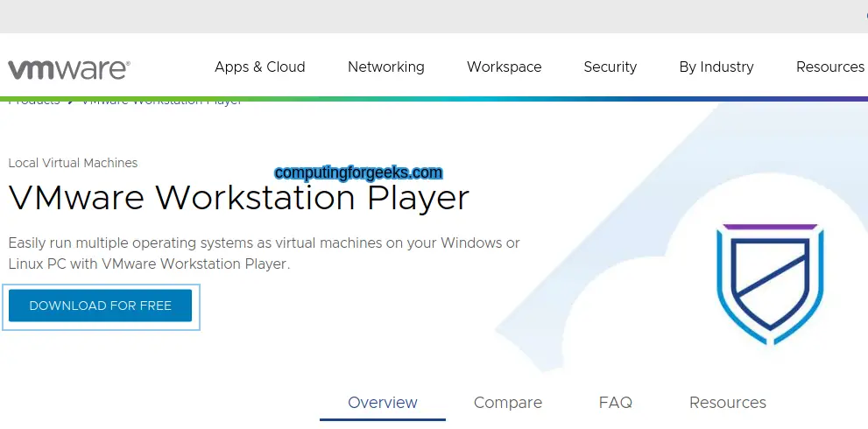Click the VMware logo
Image resolution: width=868 pixels, height=429 pixels.
point(69,70)
